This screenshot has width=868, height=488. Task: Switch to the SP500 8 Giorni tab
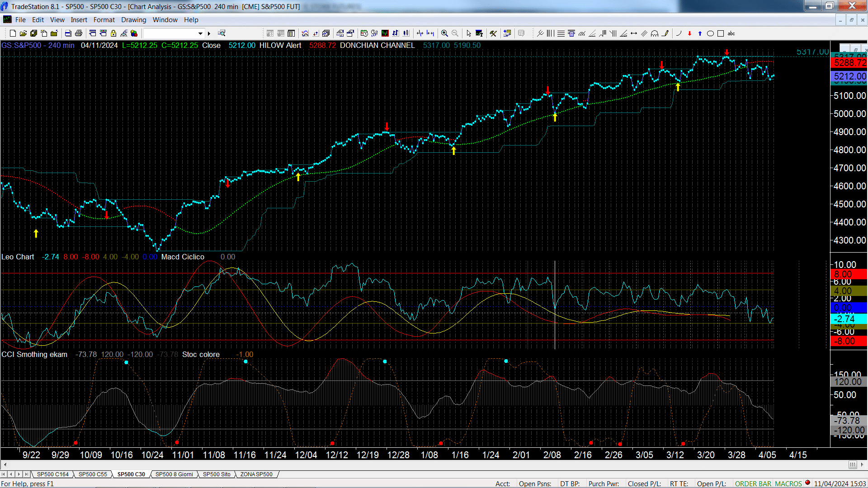point(174,474)
